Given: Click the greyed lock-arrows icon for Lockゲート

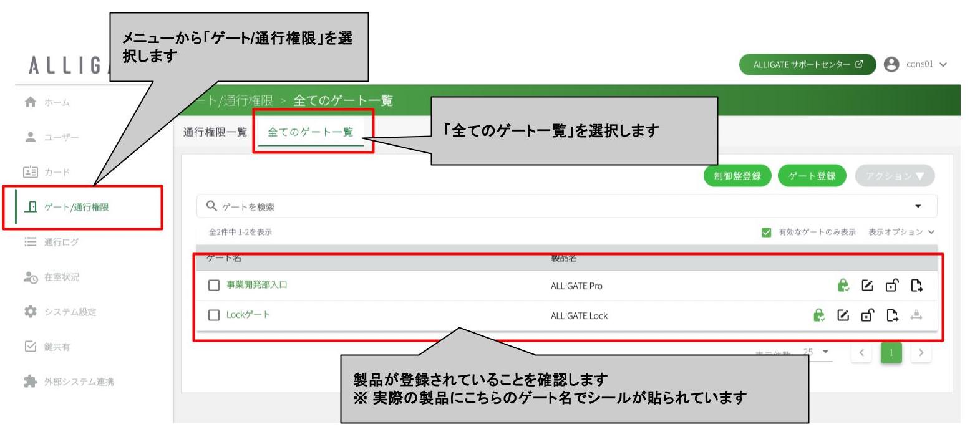Looking at the screenshot, I should (x=916, y=315).
